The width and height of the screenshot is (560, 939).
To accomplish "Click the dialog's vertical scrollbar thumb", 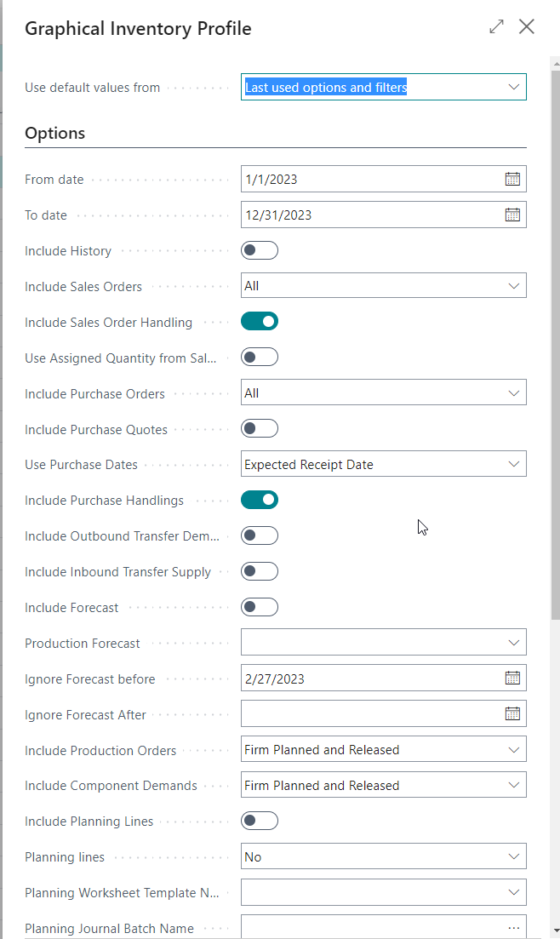I will point(555,344).
